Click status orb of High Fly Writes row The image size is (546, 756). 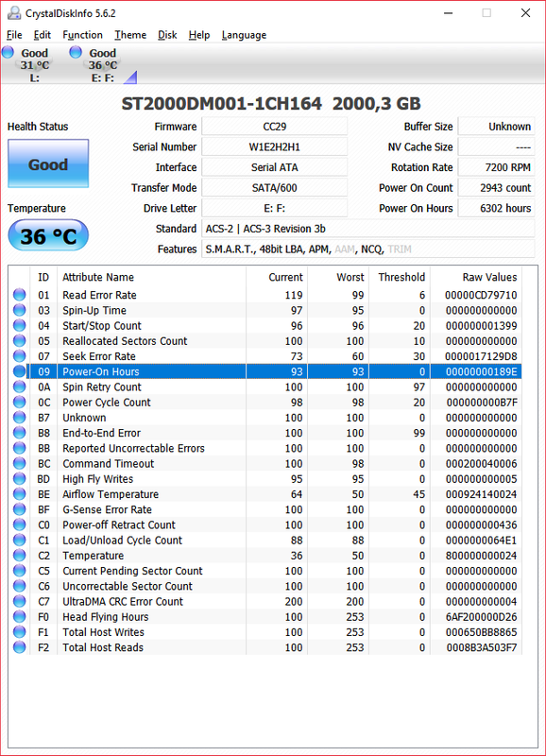pos(19,479)
